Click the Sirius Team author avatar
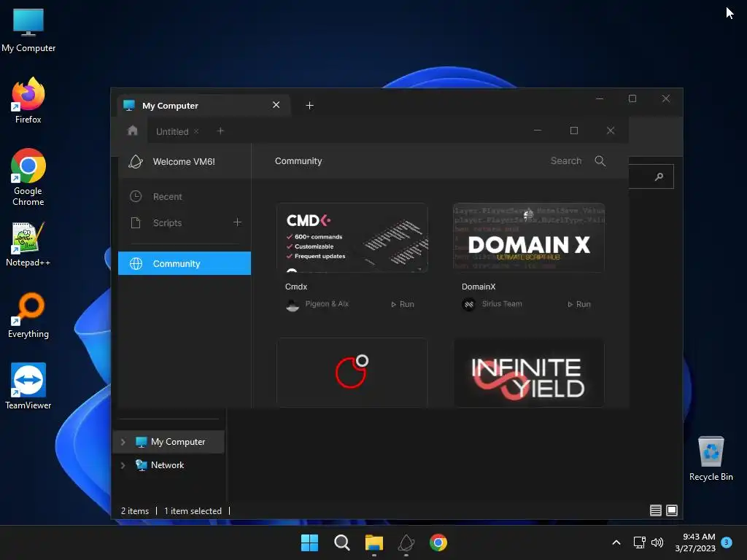The height and width of the screenshot is (560, 747). click(x=469, y=304)
